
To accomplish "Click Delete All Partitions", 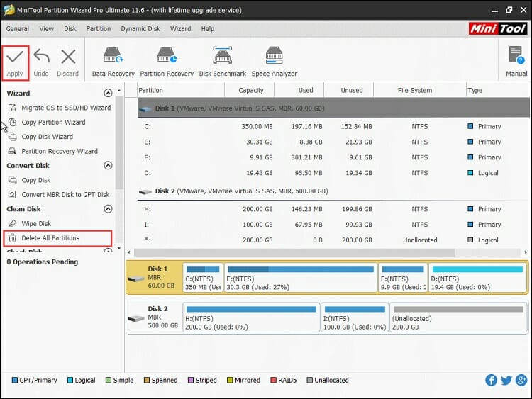I will 50,238.
